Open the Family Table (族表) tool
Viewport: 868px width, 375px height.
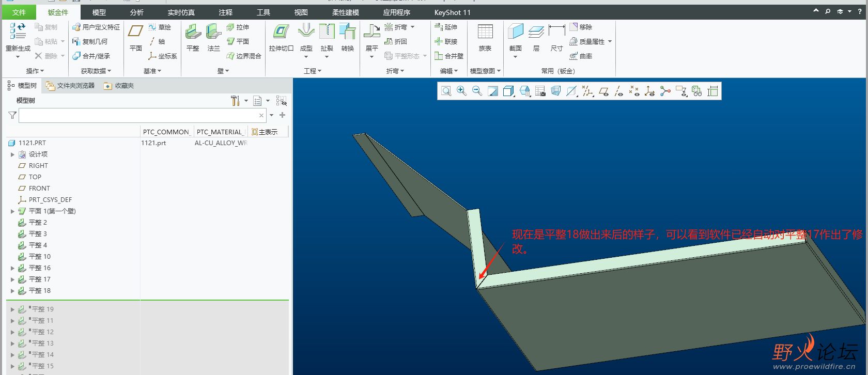(x=485, y=37)
